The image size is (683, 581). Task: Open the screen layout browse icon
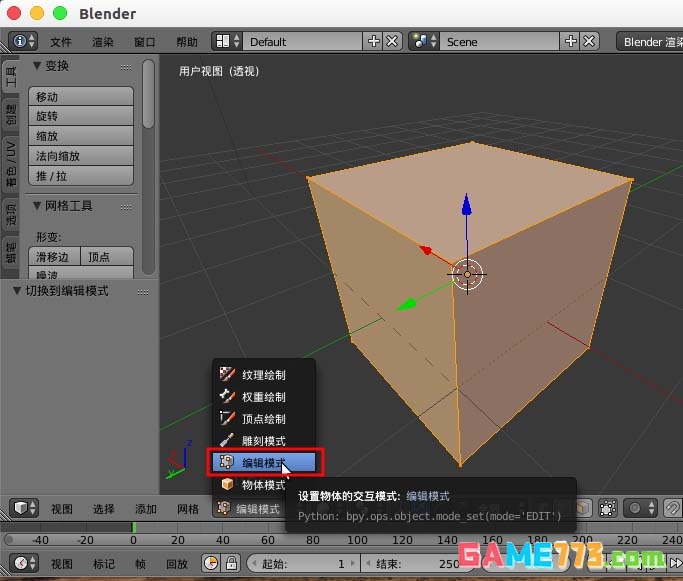coord(228,41)
